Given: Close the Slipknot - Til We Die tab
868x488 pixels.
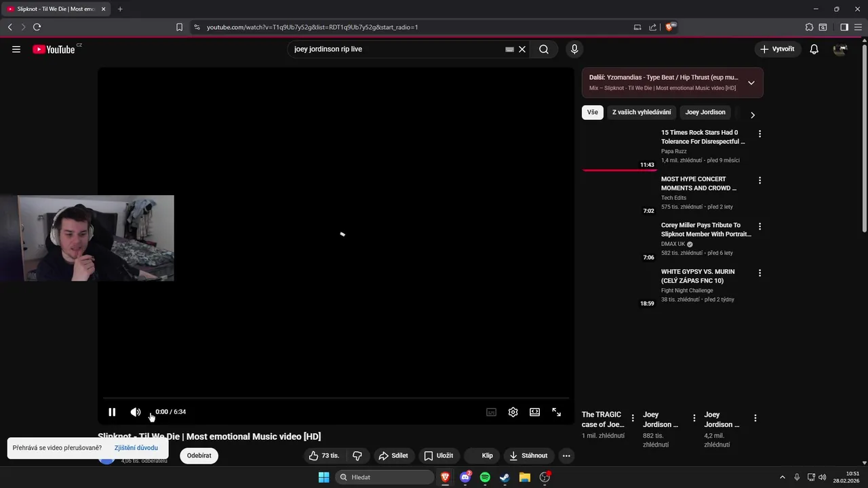Looking at the screenshot, I should [103, 9].
